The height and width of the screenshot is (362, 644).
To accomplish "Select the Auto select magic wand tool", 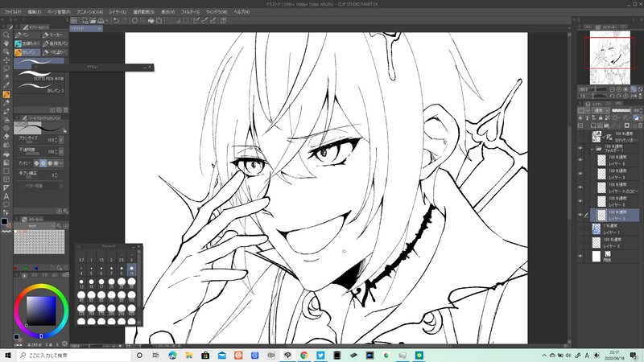I will [x=6, y=77].
